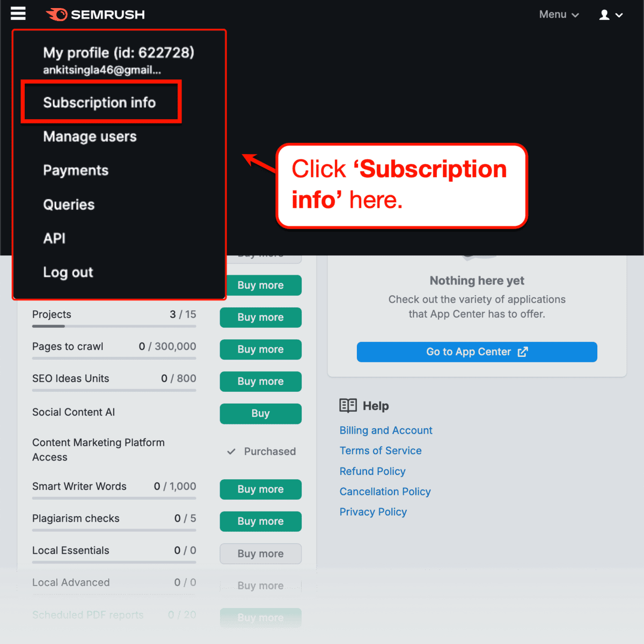Image resolution: width=644 pixels, height=644 pixels.
Task: View the Refund Policy
Action: click(372, 471)
